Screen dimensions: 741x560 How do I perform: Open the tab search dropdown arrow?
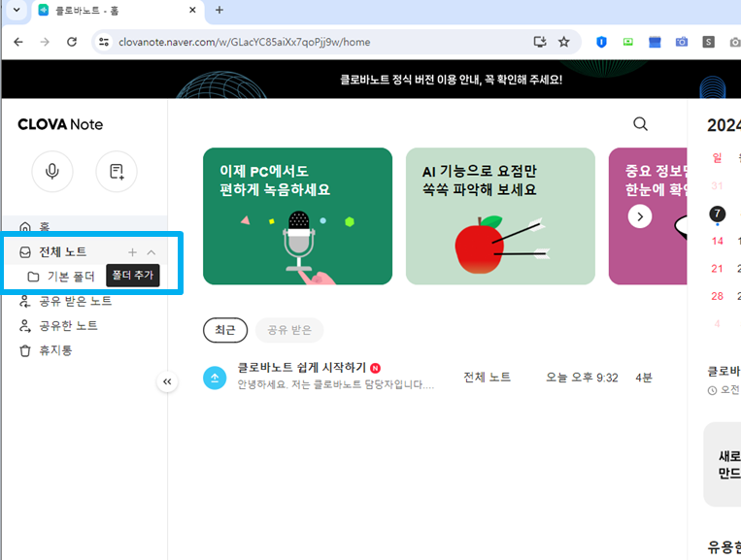point(17,10)
